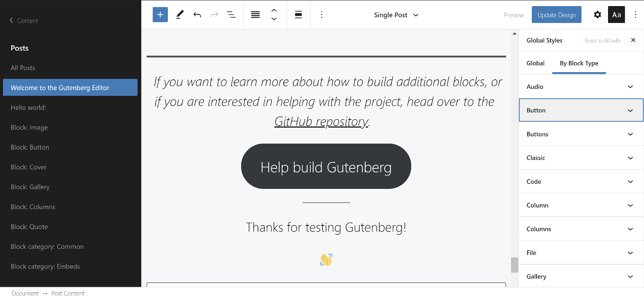644x298 pixels.
Task: Open the block alignment icon
Action: pyautogui.click(x=298, y=15)
